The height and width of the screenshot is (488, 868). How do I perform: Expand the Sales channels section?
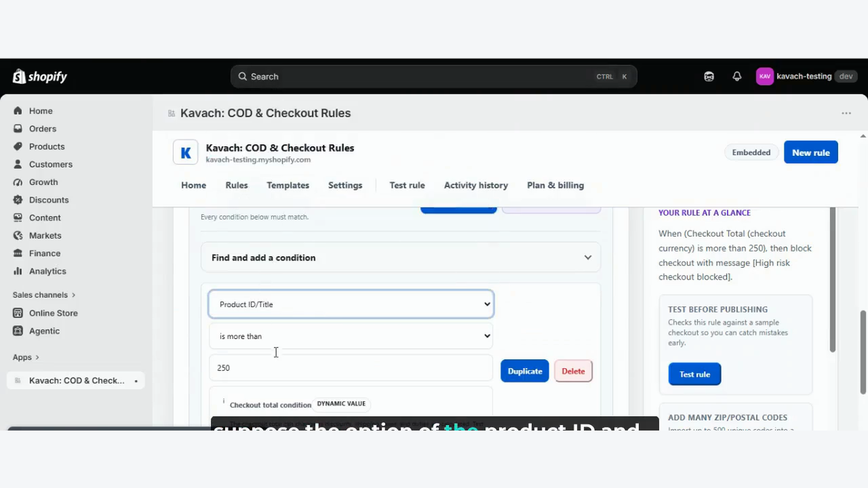click(44, 295)
